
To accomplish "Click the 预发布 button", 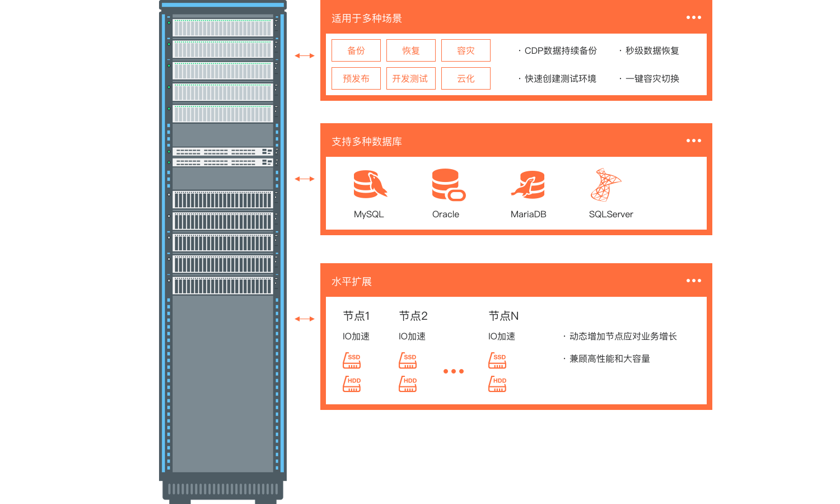I will [x=356, y=78].
